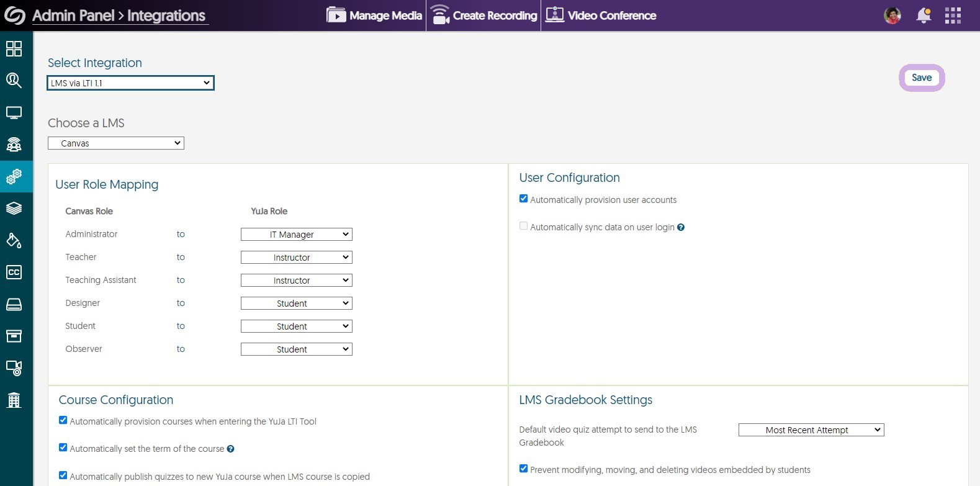The height and width of the screenshot is (486, 980).
Task: Click the YuJa logo icon
Action: (14, 16)
